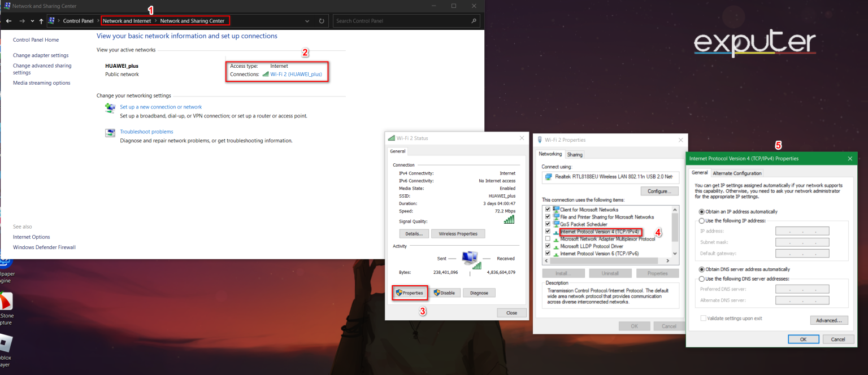Screen dimensions: 868x375
Task: Enable Microsoft Network Adapter Multiplexor Protocol
Action: click(547, 238)
